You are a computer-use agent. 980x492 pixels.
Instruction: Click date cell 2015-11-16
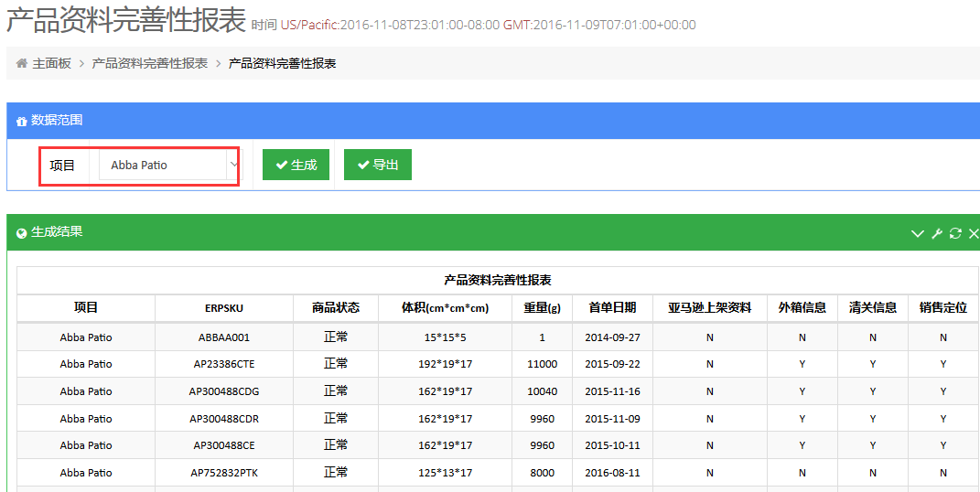point(612,391)
